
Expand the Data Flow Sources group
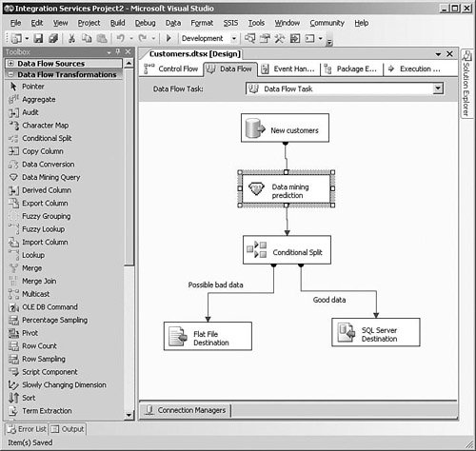coord(10,64)
